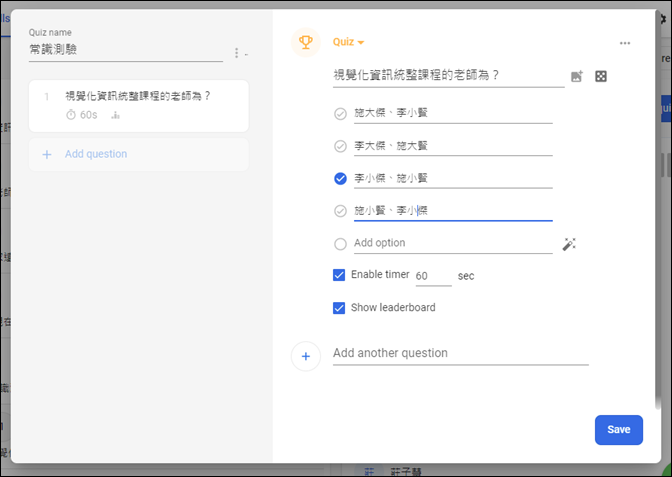
Task: Open the three-dot question options menu
Action: (x=625, y=43)
